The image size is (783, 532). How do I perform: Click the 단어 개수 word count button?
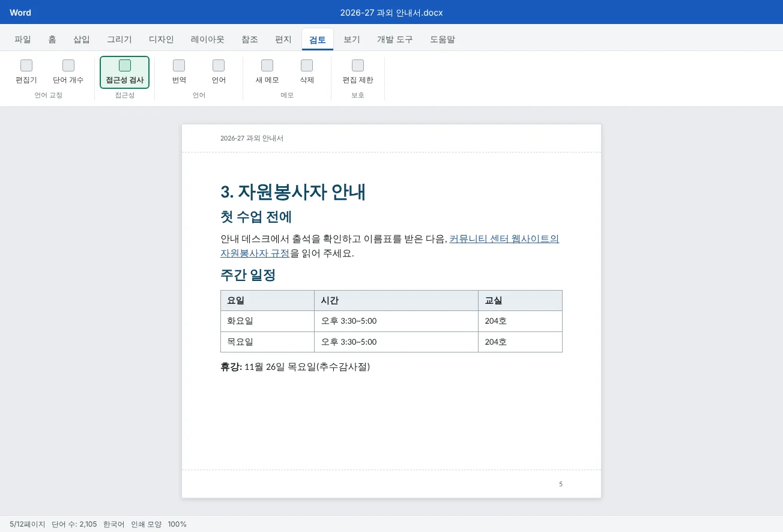click(68, 72)
